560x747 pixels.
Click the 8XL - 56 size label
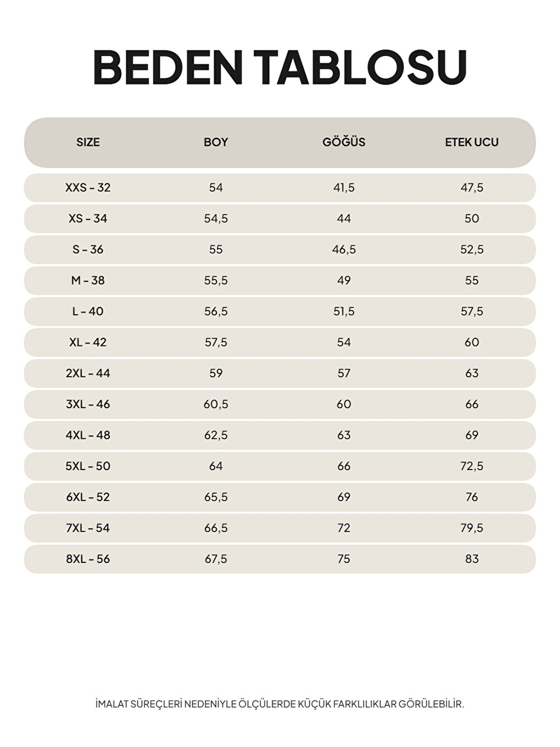(88, 559)
